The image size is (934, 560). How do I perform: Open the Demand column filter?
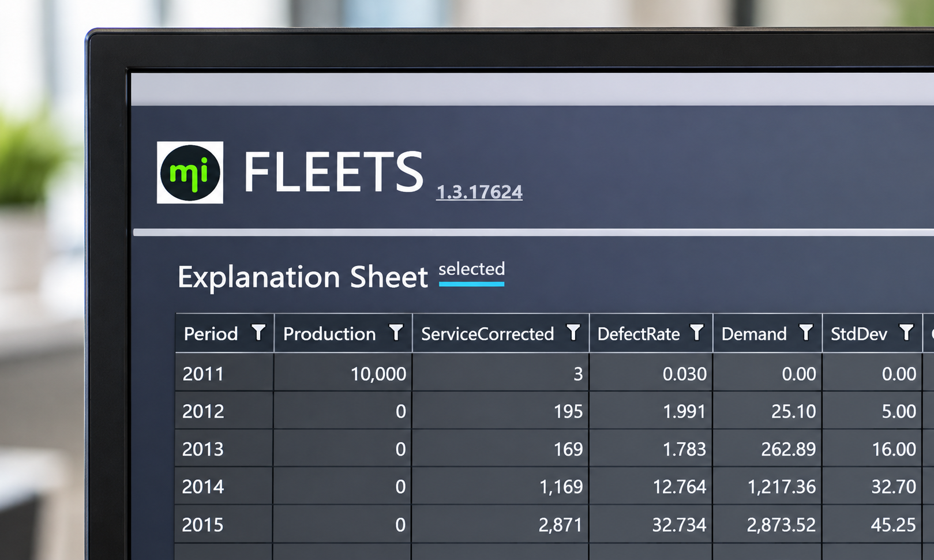point(806,333)
